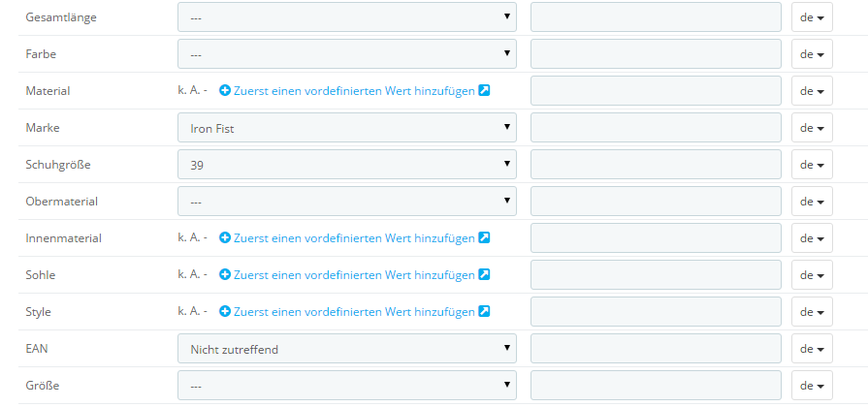The image size is (868, 407).
Task: Open the Obermaterial value dropdown
Action: pyautogui.click(x=347, y=202)
